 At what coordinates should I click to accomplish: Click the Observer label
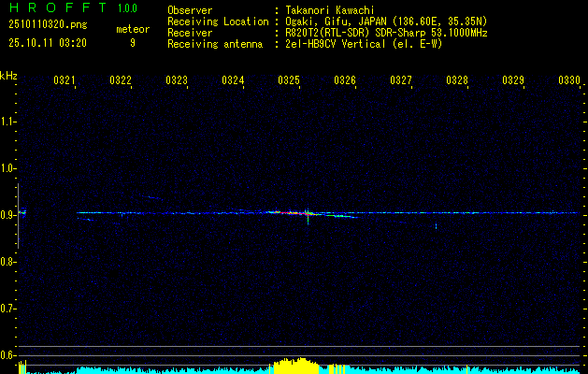[190, 10]
